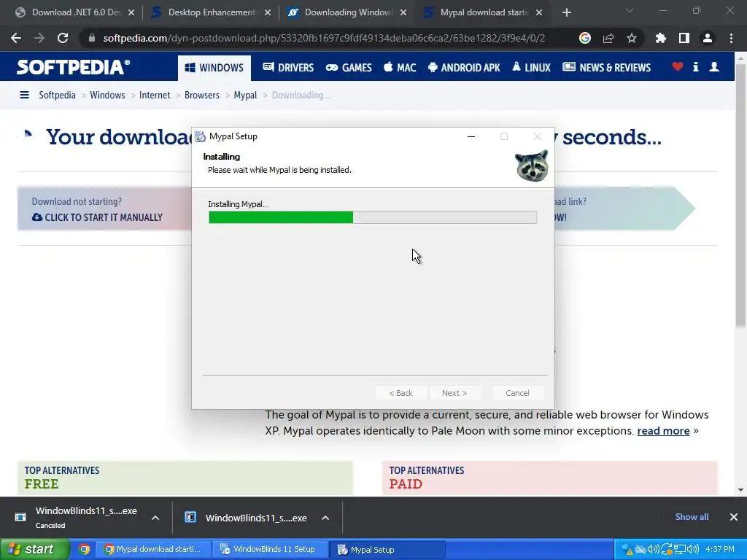Click the user account icon in Softpedia header
Viewport: 747px width, 560px height.
coord(714,67)
